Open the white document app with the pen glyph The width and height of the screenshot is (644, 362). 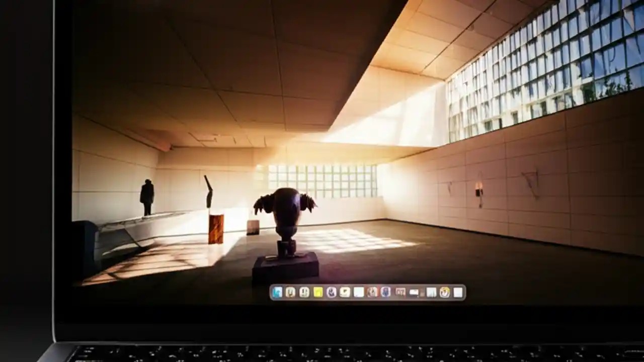pyautogui.click(x=344, y=293)
